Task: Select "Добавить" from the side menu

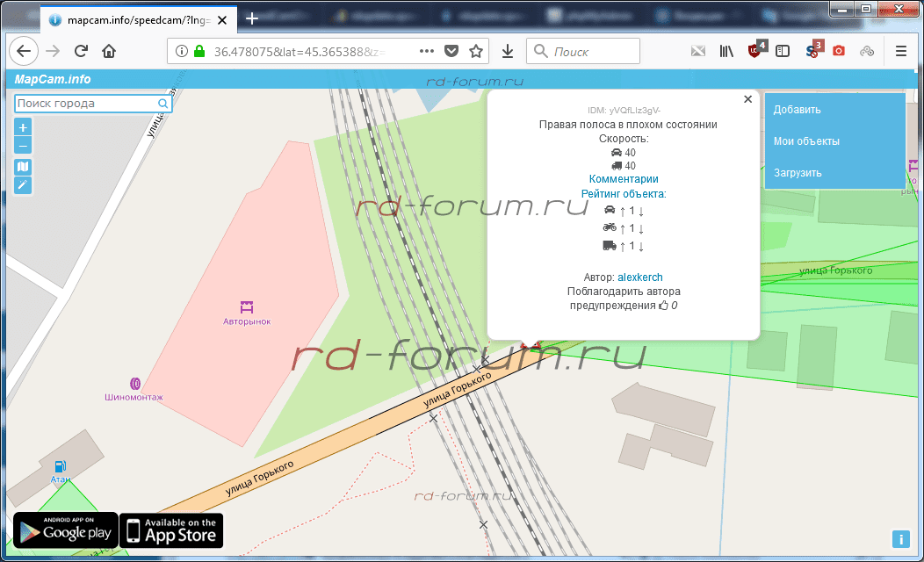Action: pos(797,110)
